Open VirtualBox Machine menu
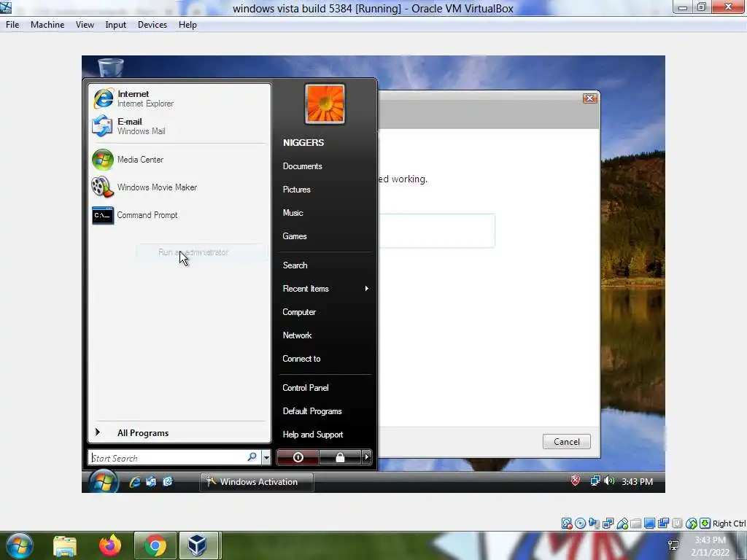 coord(47,25)
